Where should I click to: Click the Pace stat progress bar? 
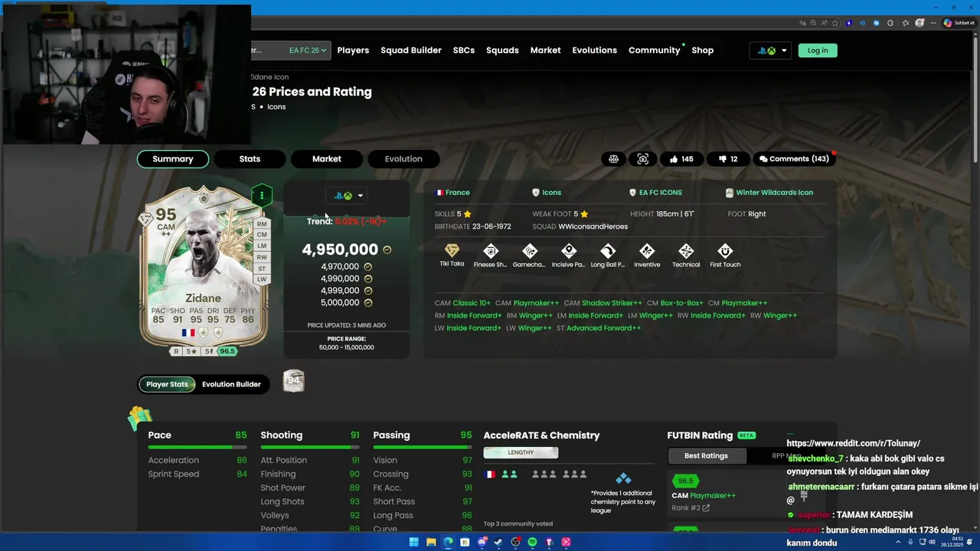198,447
